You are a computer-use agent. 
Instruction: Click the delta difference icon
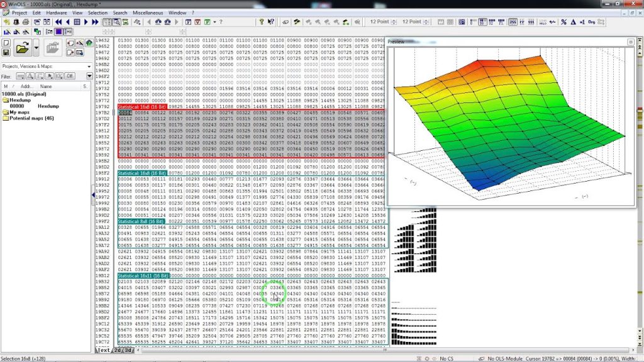572,22
